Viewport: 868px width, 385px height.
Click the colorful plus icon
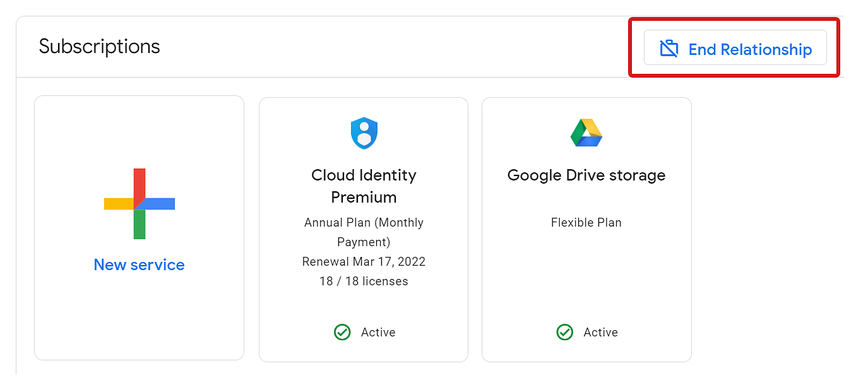coord(140,204)
